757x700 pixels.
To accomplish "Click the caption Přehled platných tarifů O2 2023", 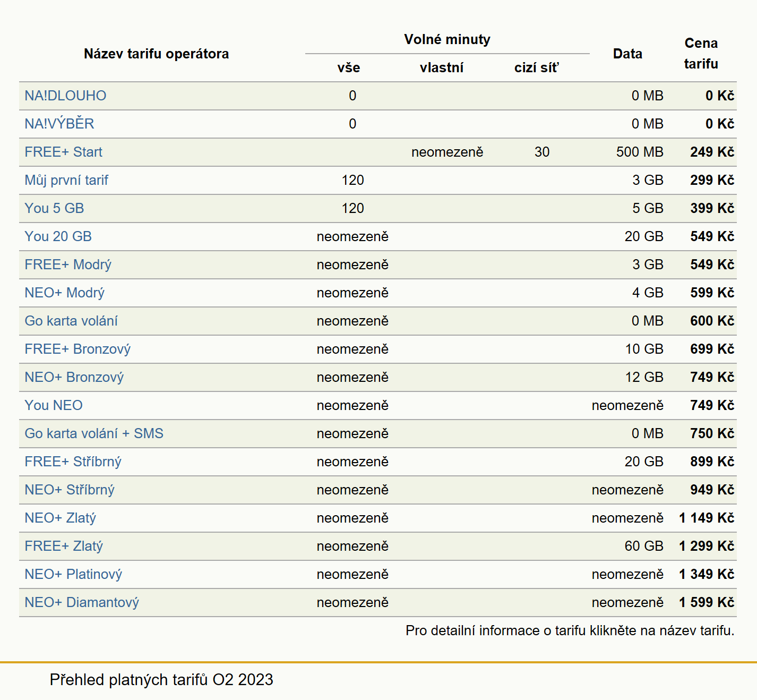I will [161, 680].
